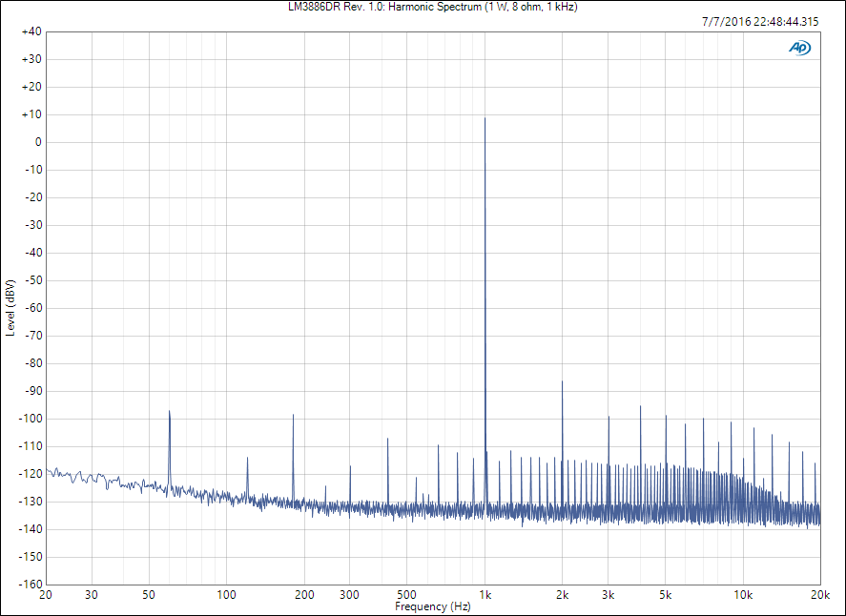Click the AP logo icon
The height and width of the screenshot is (616, 846).
[x=799, y=48]
